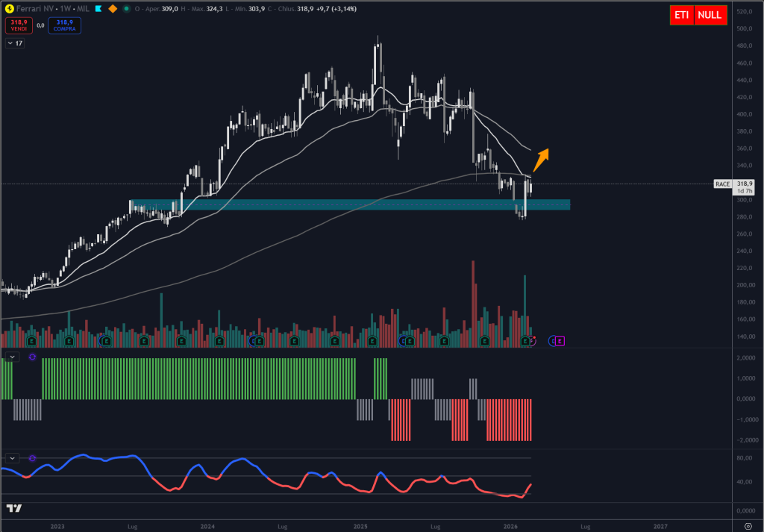
Task: Expand the 17 dropdown under the trading buttons
Action: tap(15, 43)
